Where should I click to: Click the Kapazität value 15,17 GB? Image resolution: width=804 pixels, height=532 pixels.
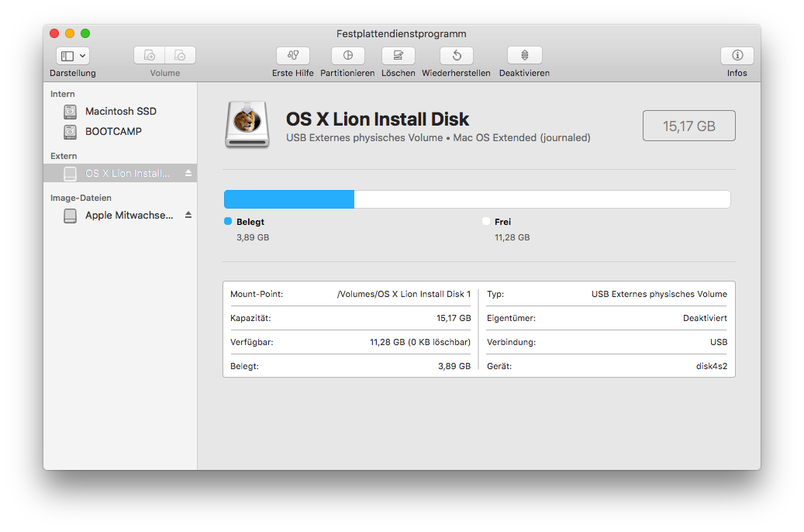tap(454, 318)
